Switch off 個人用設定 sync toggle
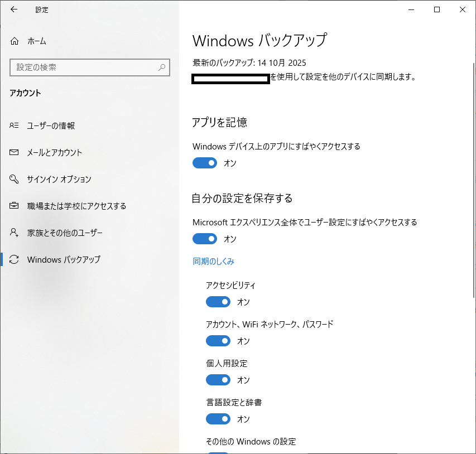The width and height of the screenshot is (476, 454). point(218,380)
